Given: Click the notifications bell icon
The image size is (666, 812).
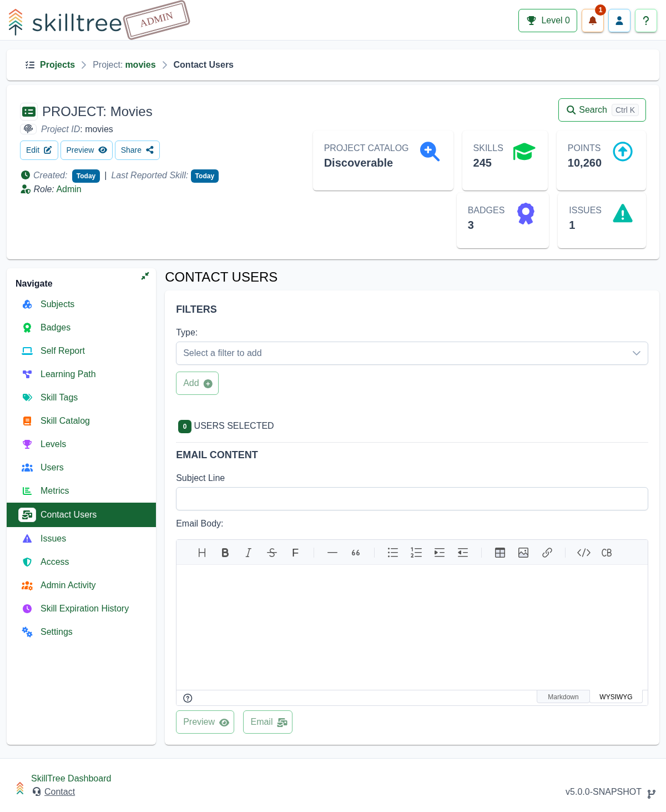Looking at the screenshot, I should [592, 21].
